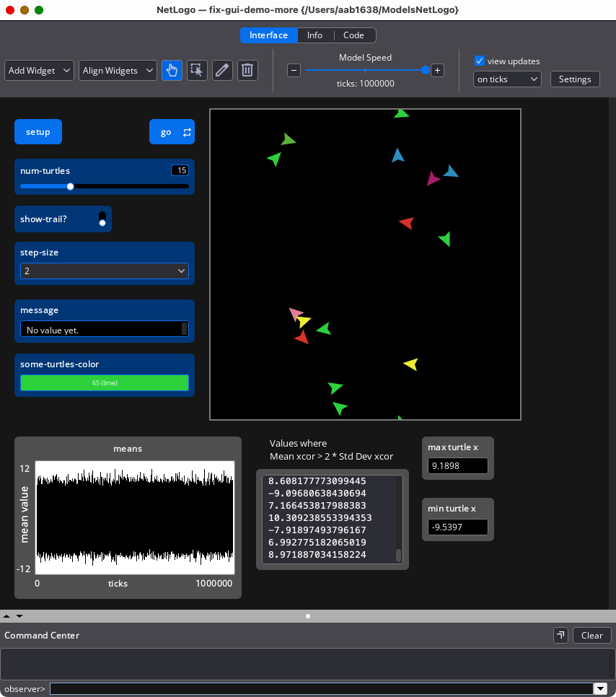Click the delete trash icon
The image size is (616, 697).
(x=247, y=70)
